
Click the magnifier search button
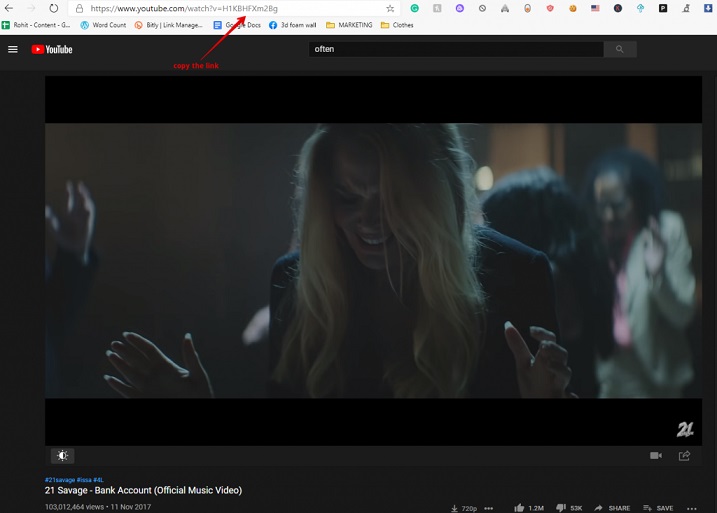click(620, 49)
